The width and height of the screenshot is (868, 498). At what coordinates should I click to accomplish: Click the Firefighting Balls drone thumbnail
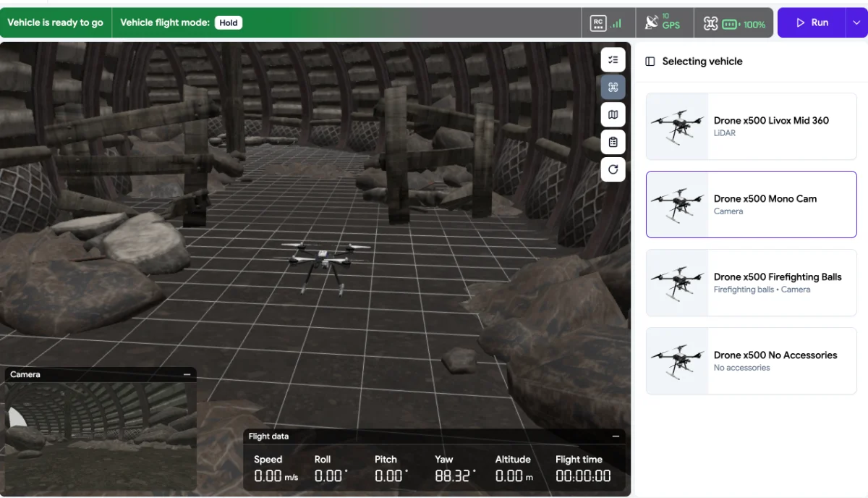click(677, 283)
